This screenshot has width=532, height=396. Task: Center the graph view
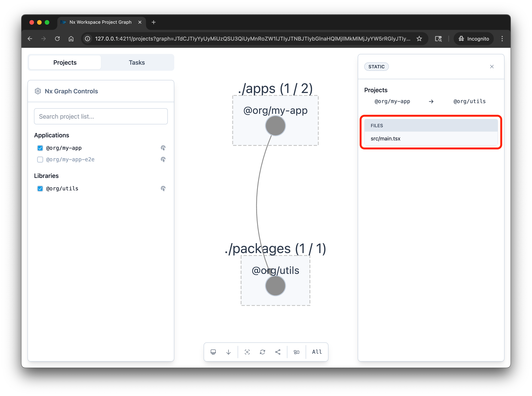coord(247,352)
